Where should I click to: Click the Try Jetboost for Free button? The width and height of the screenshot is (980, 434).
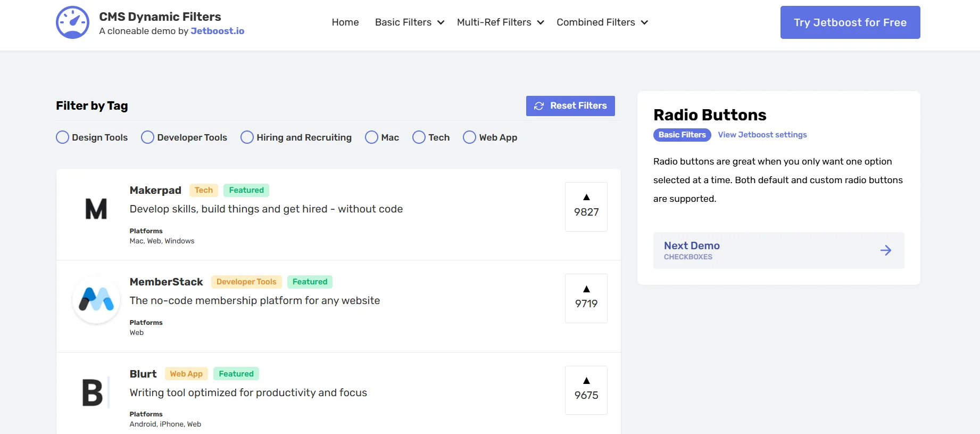click(850, 22)
